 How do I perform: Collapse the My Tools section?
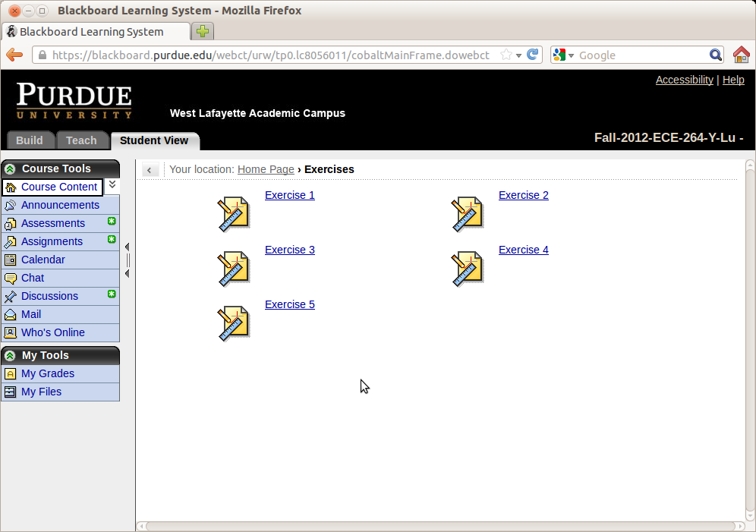[x=10, y=355]
